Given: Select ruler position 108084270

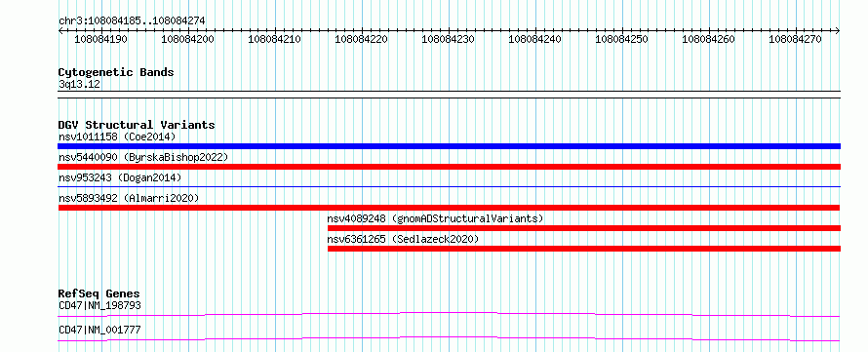Looking at the screenshot, I should (x=796, y=39).
